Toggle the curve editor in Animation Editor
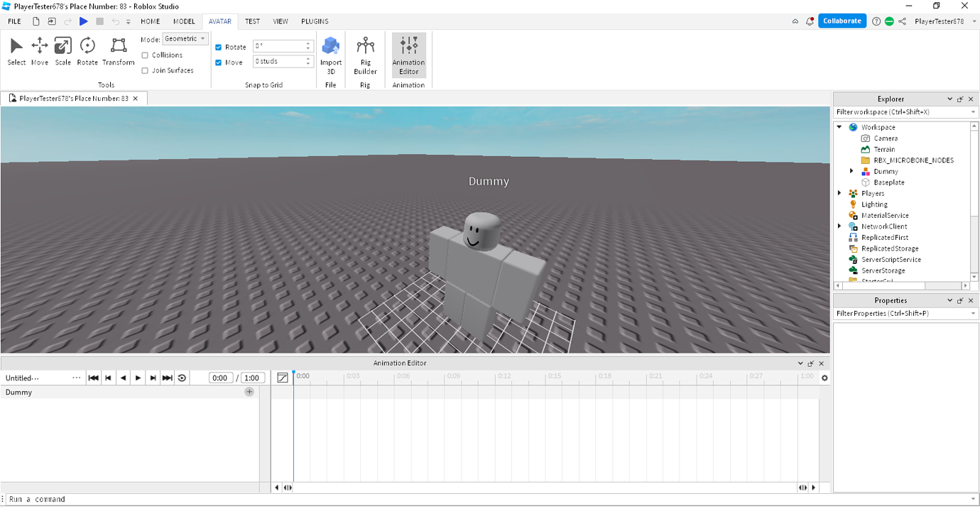 [x=282, y=377]
